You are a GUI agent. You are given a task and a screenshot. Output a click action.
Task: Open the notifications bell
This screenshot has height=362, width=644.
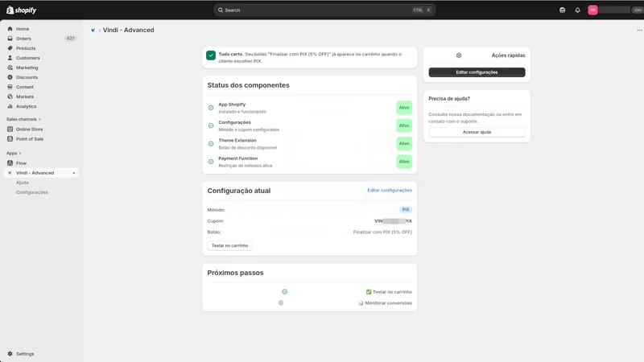tap(577, 10)
